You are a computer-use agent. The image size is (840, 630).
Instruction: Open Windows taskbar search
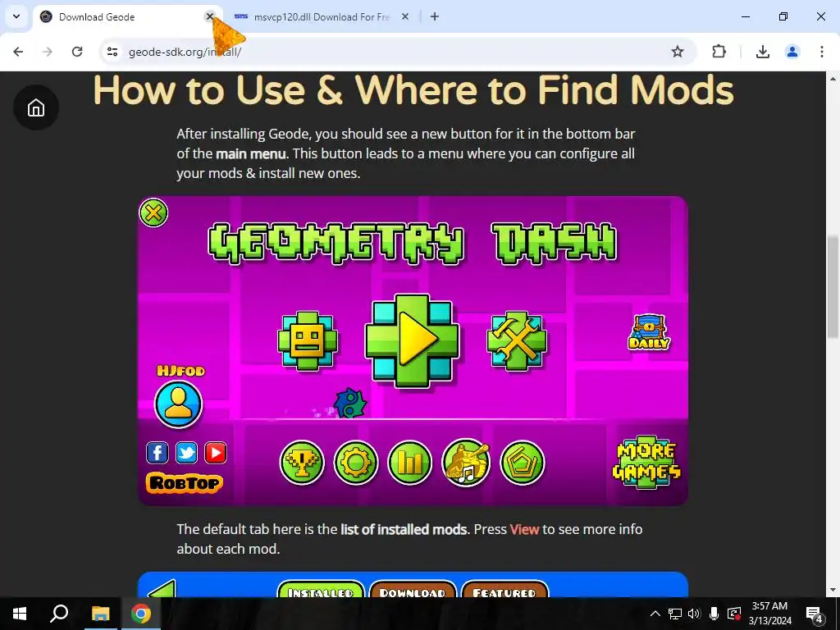coord(59,614)
